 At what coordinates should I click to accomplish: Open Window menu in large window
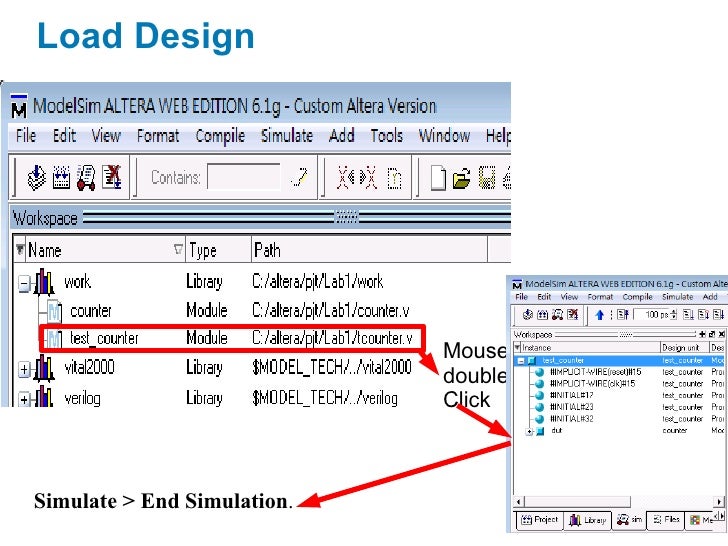pos(444,136)
